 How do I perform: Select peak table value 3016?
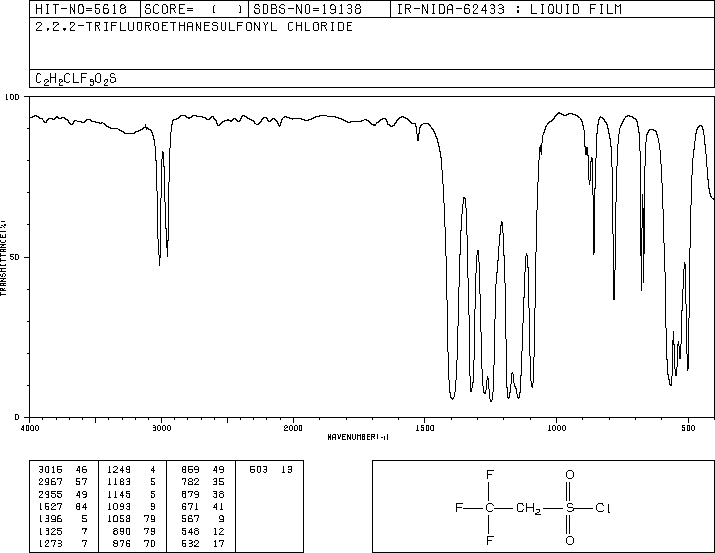(x=50, y=470)
